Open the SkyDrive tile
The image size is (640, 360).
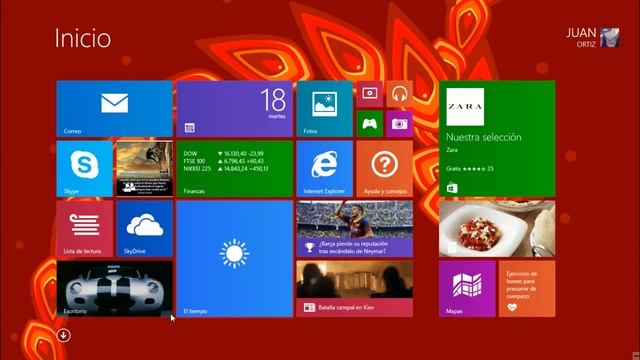pos(144,229)
